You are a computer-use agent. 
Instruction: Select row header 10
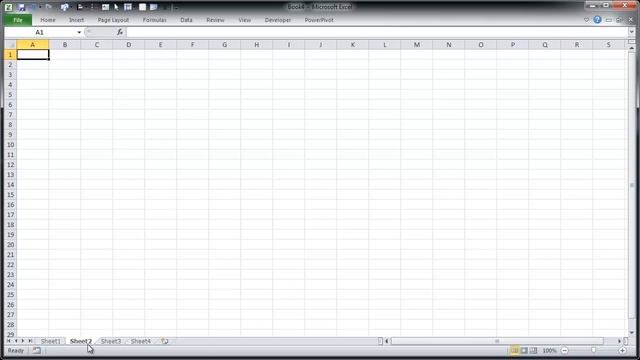(x=11, y=145)
